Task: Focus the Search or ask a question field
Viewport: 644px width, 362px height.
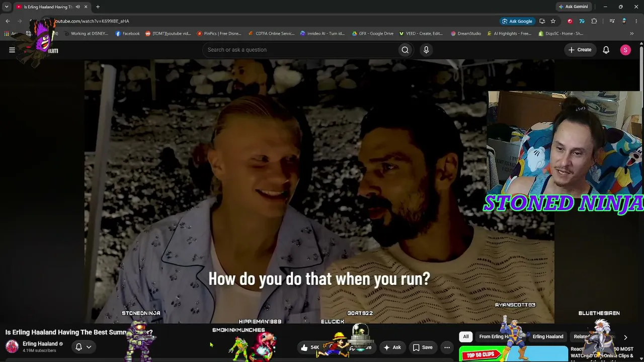Action: pos(299,50)
